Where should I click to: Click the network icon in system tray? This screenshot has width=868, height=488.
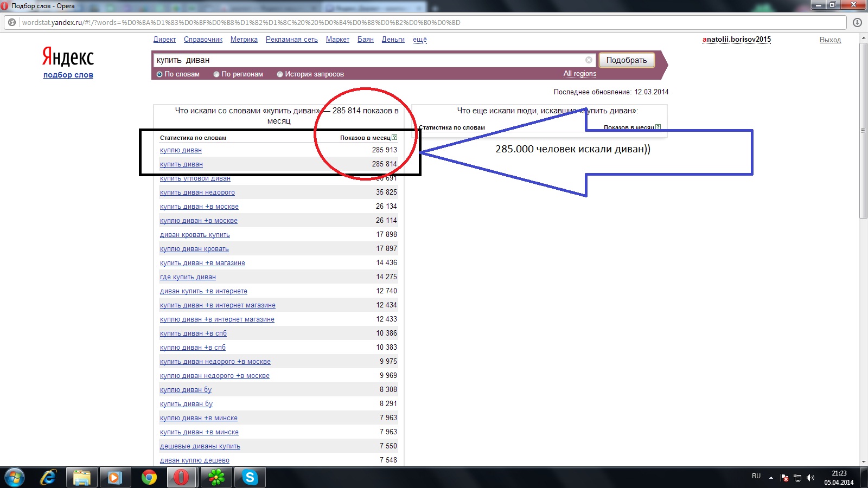coord(797,478)
